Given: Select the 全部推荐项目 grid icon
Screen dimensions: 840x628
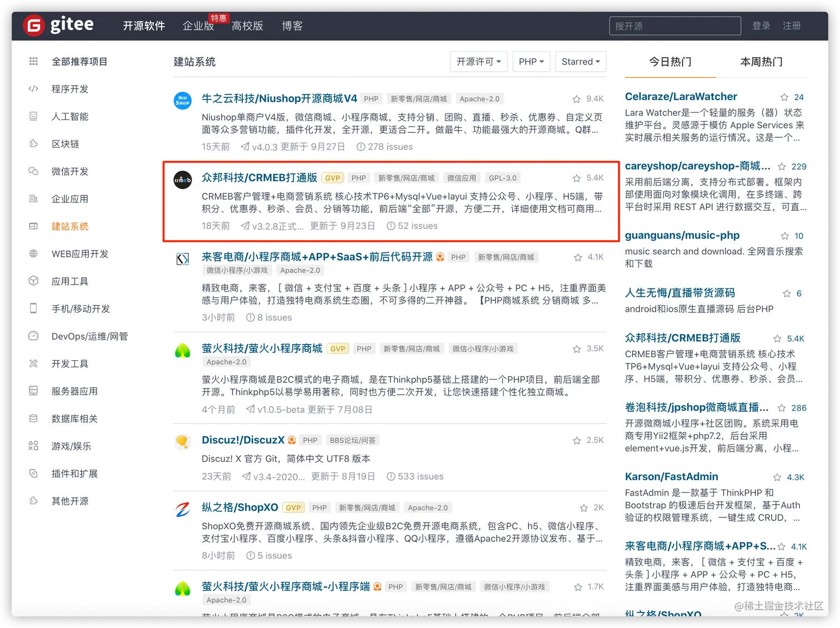Looking at the screenshot, I should pos(33,61).
